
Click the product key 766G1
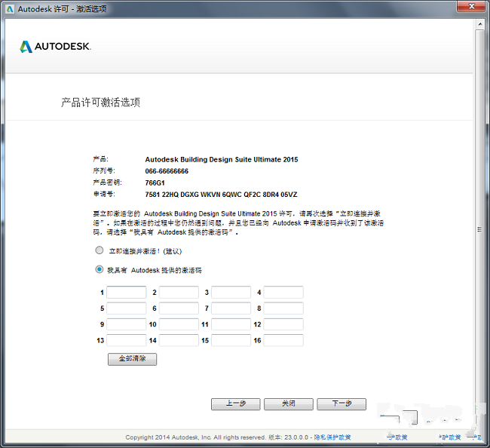pyautogui.click(x=155, y=183)
